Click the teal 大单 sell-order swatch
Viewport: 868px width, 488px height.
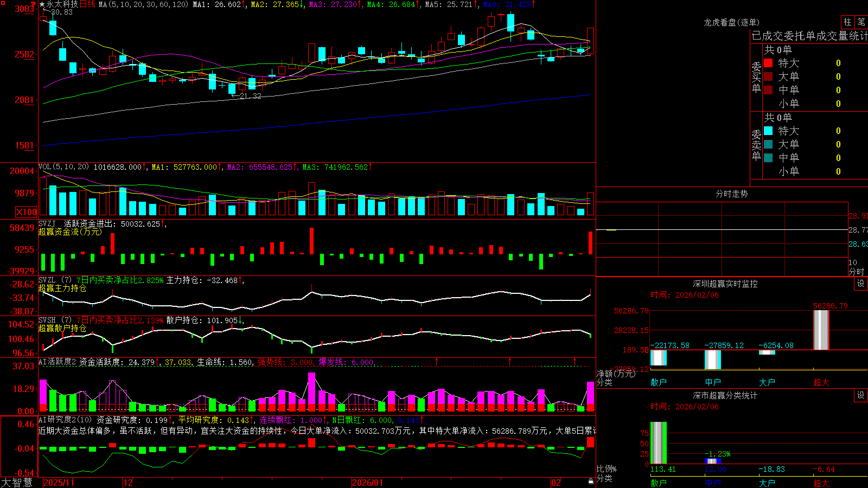[x=768, y=144]
